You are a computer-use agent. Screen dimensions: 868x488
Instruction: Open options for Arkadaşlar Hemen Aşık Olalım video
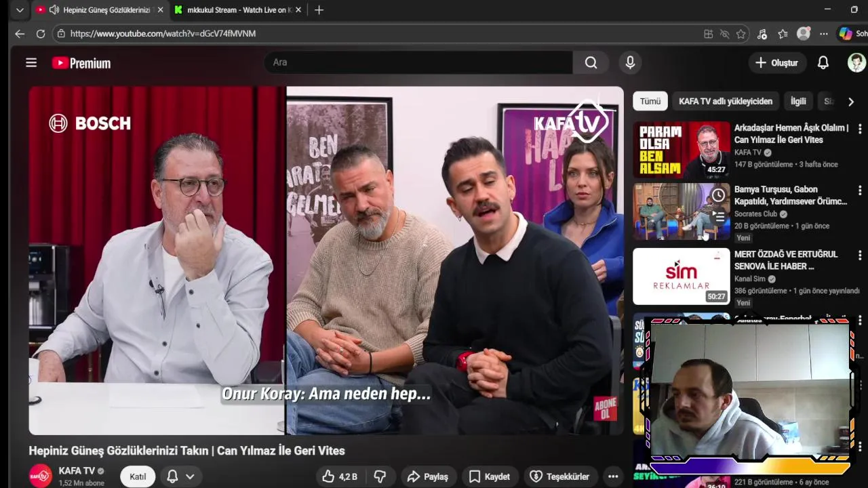point(860,129)
